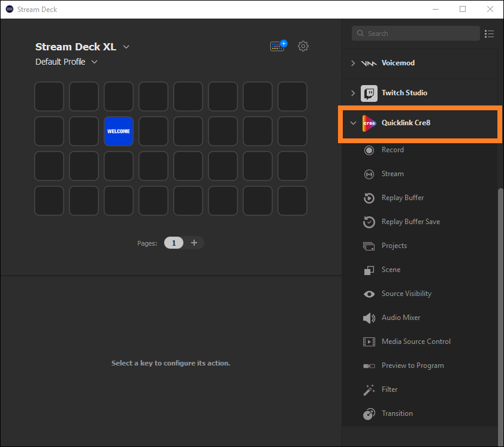Image resolution: width=504 pixels, height=447 pixels.
Task: Select page 1 in the pages bar
Action: [x=174, y=243]
